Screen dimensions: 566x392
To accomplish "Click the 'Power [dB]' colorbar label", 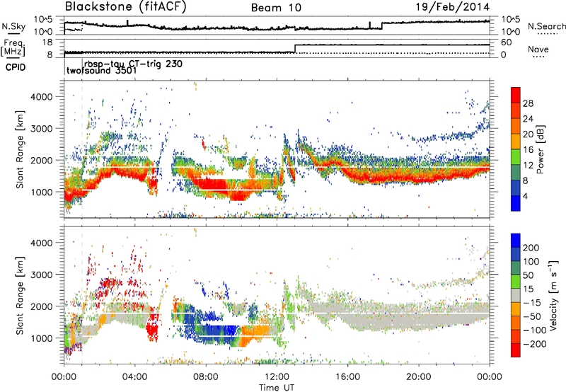I will (x=540, y=149).
